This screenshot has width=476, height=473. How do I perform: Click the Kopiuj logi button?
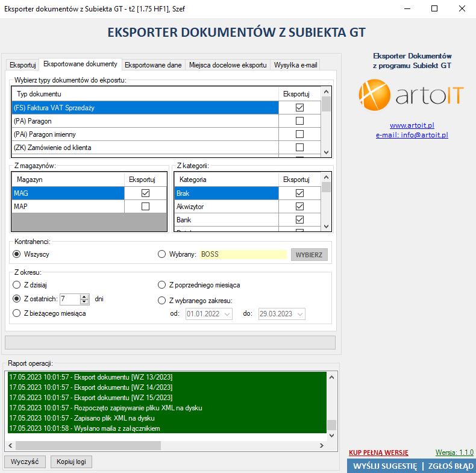click(71, 462)
